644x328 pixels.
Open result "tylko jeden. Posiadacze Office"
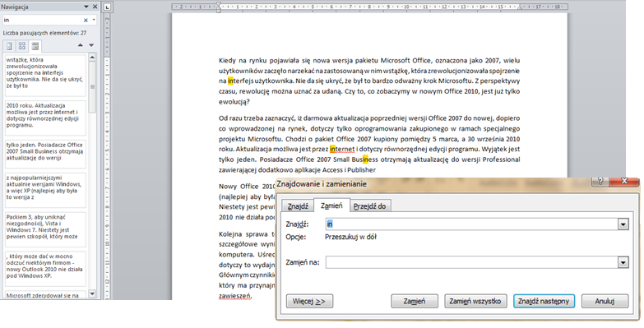[45, 154]
